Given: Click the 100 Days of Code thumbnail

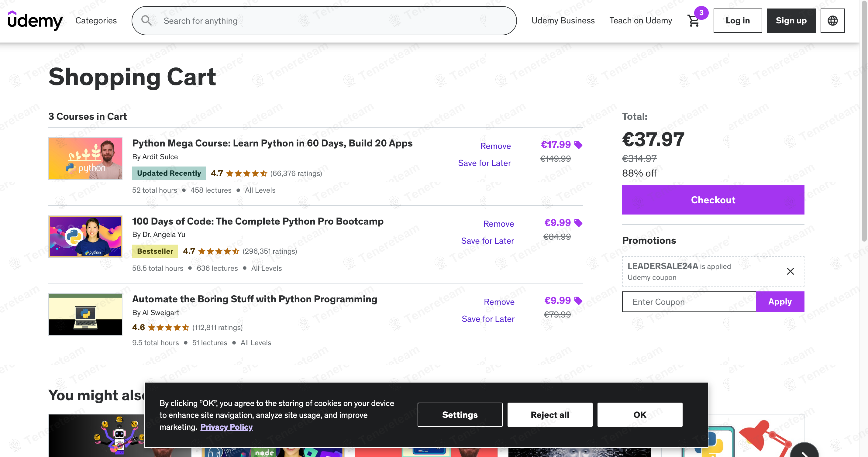Looking at the screenshot, I should coord(85,236).
